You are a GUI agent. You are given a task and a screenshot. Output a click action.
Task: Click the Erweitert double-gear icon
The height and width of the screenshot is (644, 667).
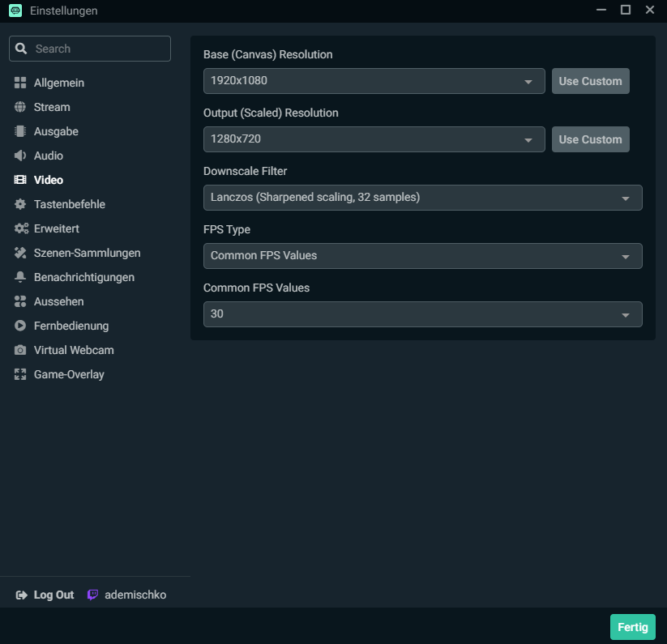(21, 228)
